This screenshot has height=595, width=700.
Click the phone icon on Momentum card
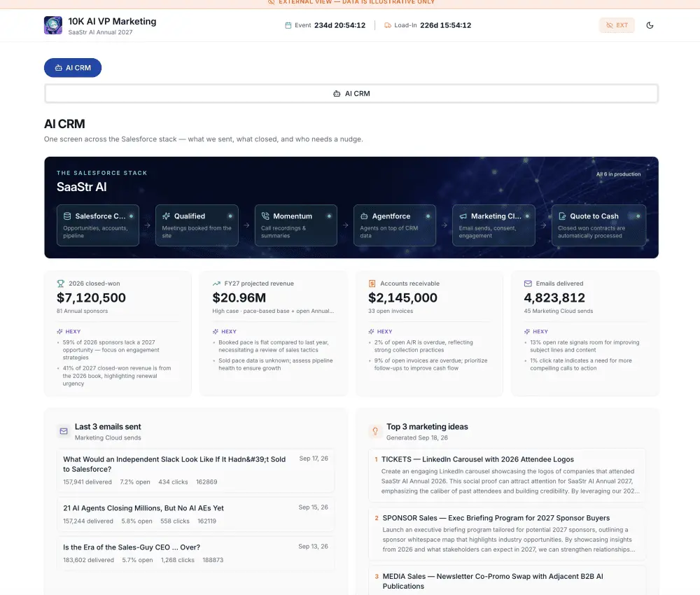265,216
